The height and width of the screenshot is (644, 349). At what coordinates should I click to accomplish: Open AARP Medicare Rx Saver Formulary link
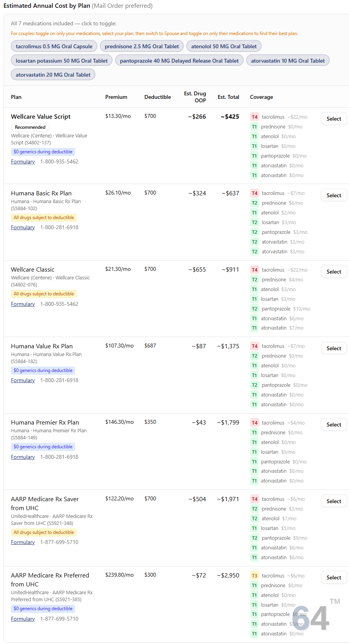tap(23, 542)
